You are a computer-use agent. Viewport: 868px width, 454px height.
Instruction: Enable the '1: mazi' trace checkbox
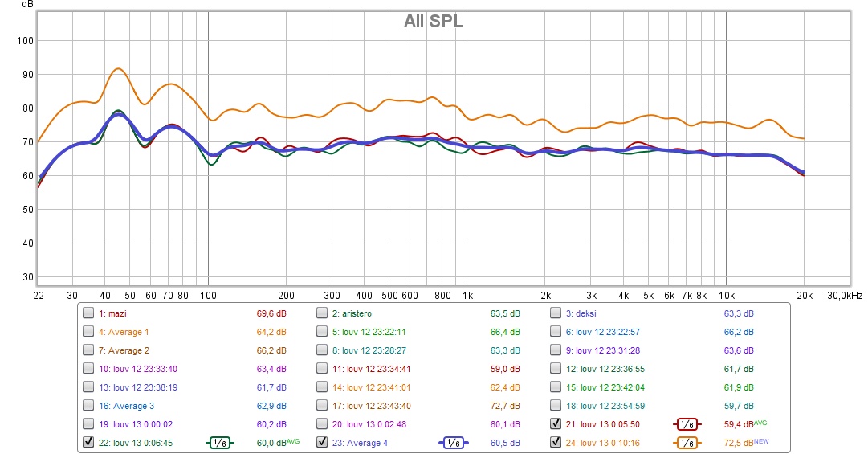point(88,313)
